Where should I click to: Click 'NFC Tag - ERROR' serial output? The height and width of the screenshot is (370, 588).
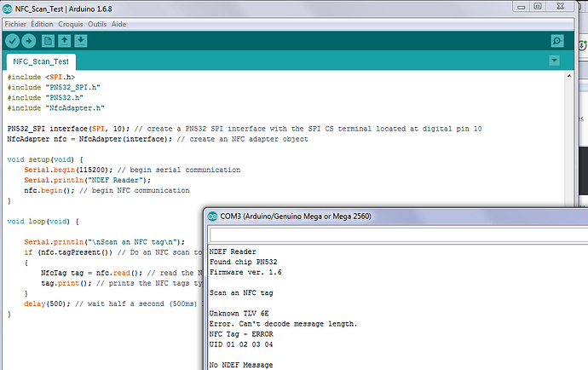click(241, 334)
